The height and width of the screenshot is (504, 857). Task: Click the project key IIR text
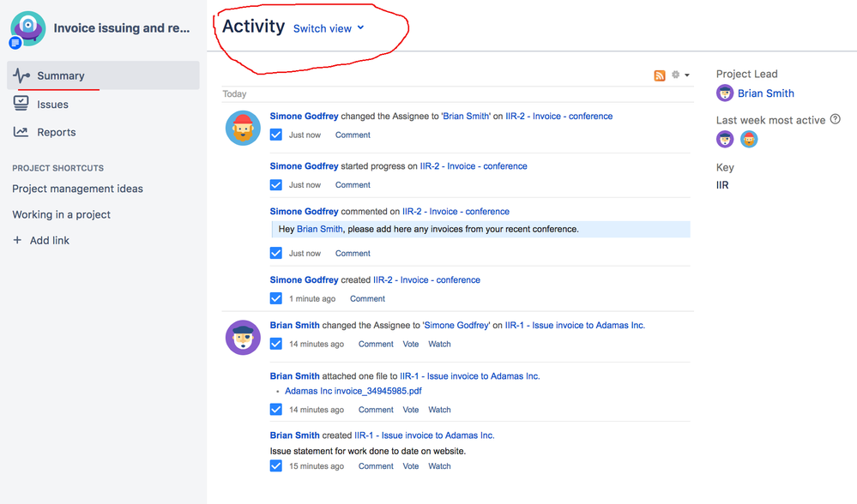pos(722,185)
